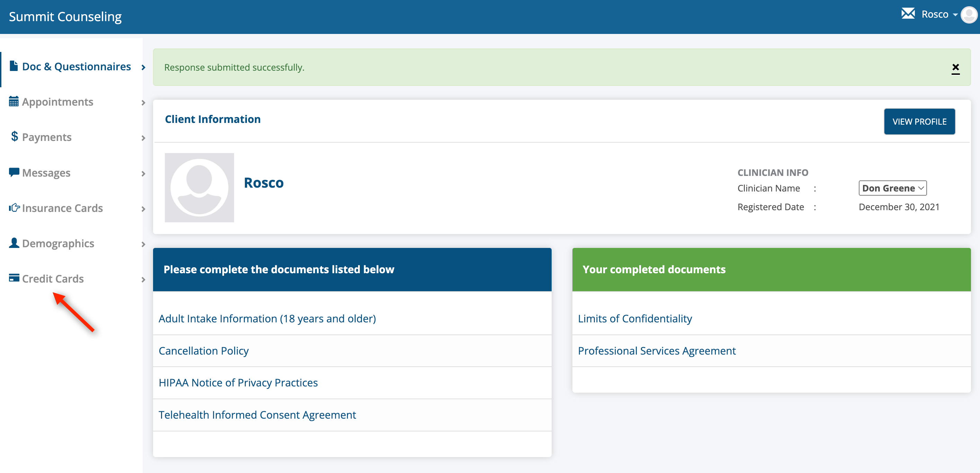This screenshot has height=473, width=980.
Task: Click the Demographics person icon
Action: [14, 243]
